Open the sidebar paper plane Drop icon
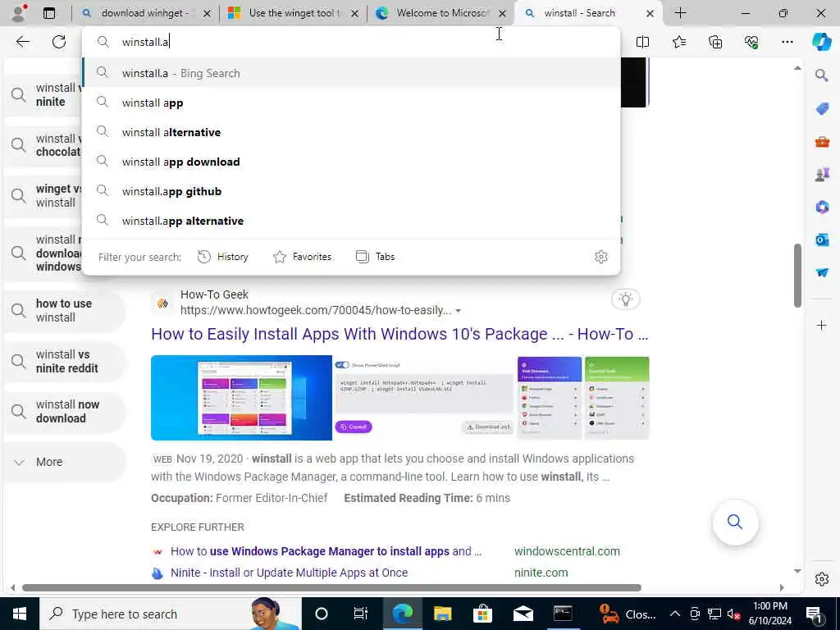The height and width of the screenshot is (630, 840). pyautogui.click(x=822, y=272)
